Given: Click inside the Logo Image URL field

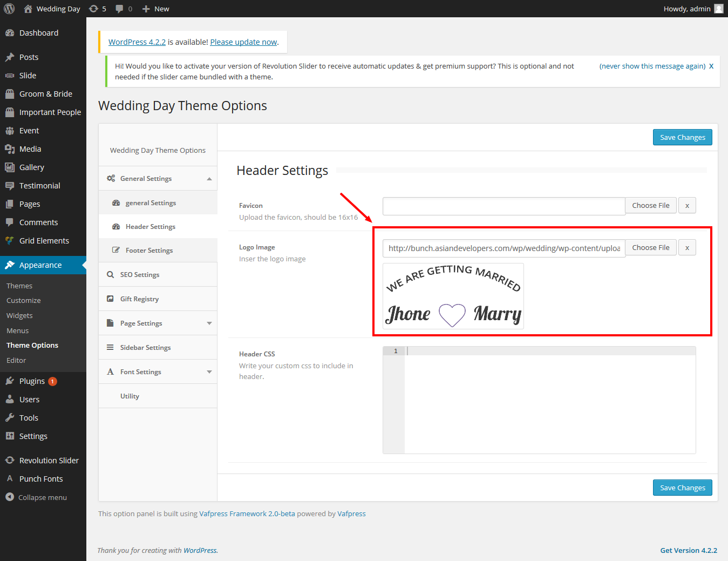Looking at the screenshot, I should (504, 248).
